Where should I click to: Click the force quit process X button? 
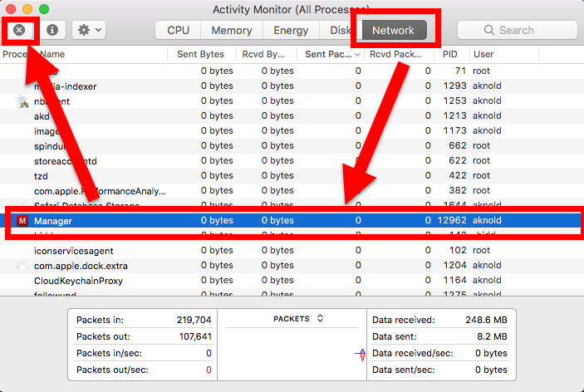click(x=19, y=30)
